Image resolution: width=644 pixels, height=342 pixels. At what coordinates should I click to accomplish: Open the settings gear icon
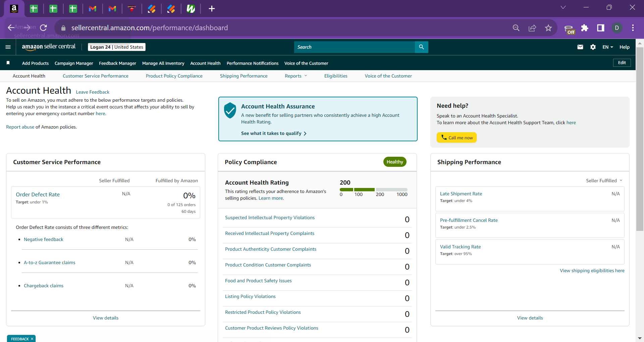(x=593, y=47)
